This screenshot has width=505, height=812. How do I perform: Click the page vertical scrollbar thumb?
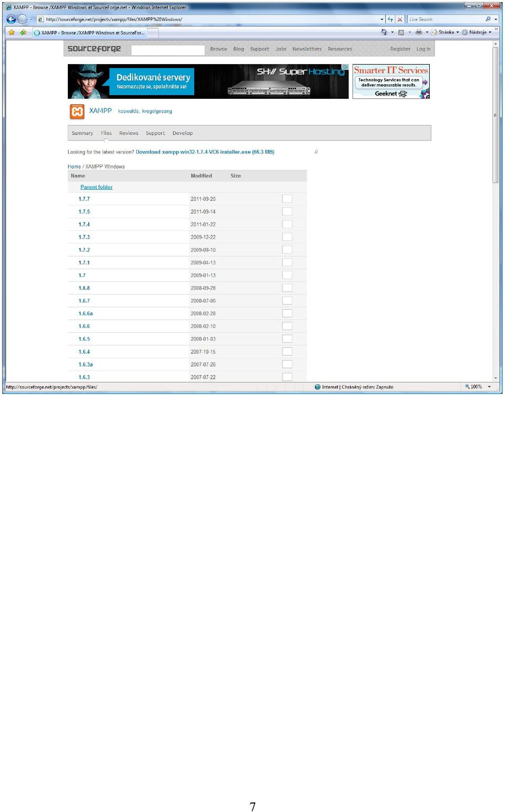496,115
